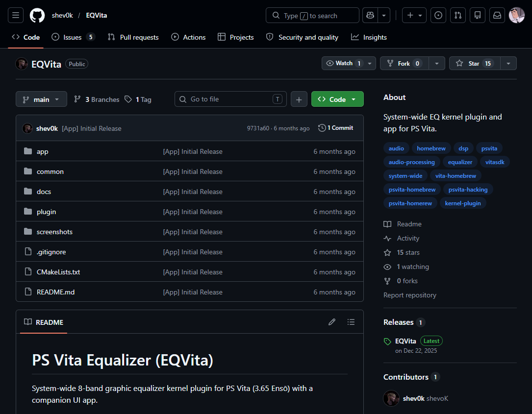Switch to the Actions tab
This screenshot has height=414, width=532.
pyautogui.click(x=188, y=37)
